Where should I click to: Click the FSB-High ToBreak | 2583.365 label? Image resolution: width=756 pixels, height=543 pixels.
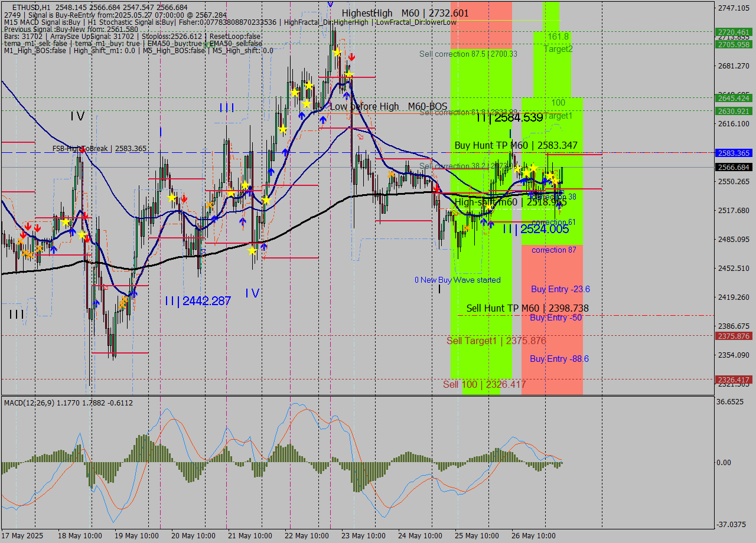coord(100,148)
